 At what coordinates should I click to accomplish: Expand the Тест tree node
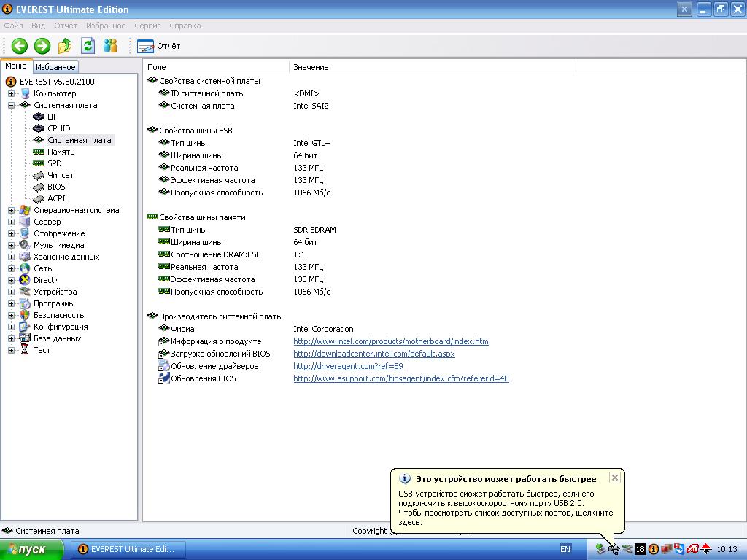(11, 351)
